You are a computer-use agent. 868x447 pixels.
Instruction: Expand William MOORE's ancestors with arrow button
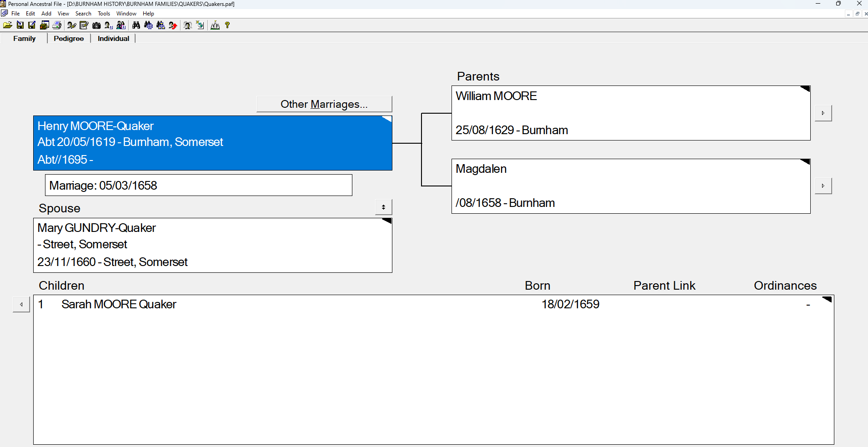pos(823,113)
